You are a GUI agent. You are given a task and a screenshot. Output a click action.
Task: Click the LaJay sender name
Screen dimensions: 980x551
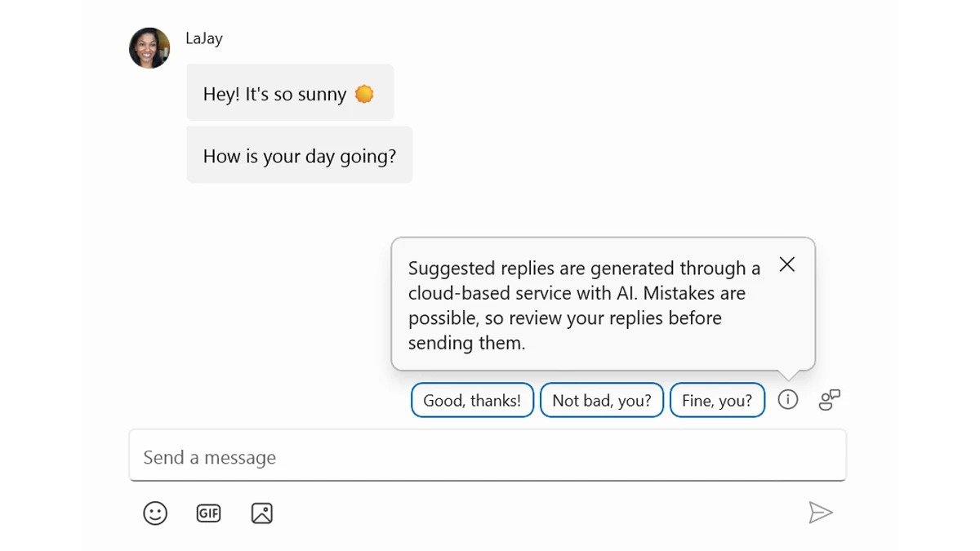click(x=204, y=38)
